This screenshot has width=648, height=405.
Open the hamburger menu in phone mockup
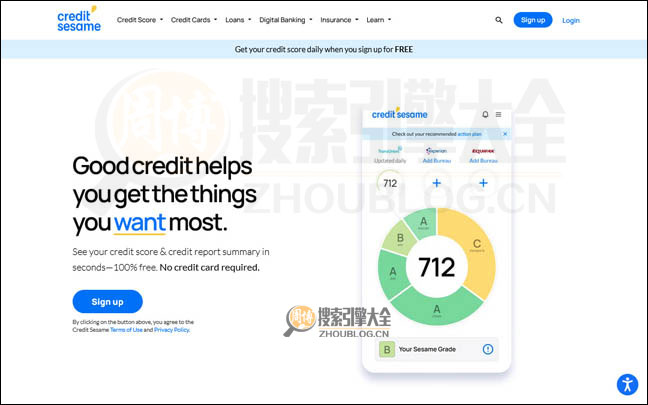click(x=498, y=114)
